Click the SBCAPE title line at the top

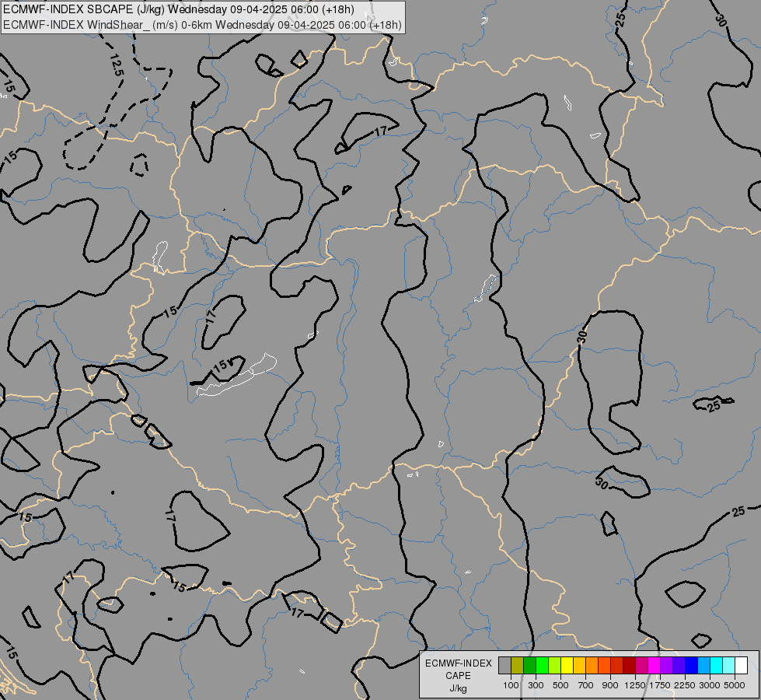click(x=179, y=9)
